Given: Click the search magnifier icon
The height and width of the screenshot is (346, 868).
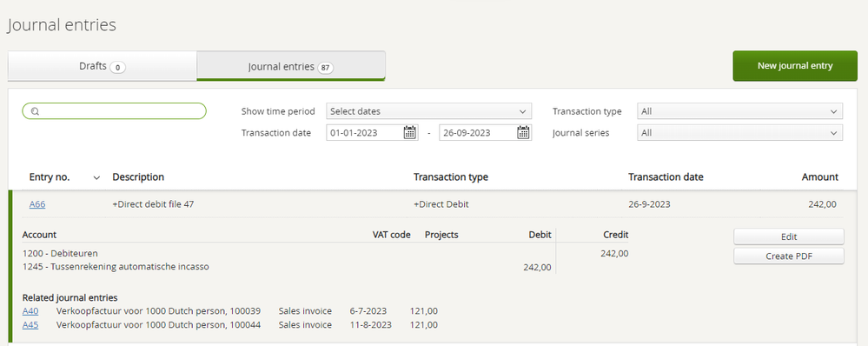Looking at the screenshot, I should [x=35, y=111].
